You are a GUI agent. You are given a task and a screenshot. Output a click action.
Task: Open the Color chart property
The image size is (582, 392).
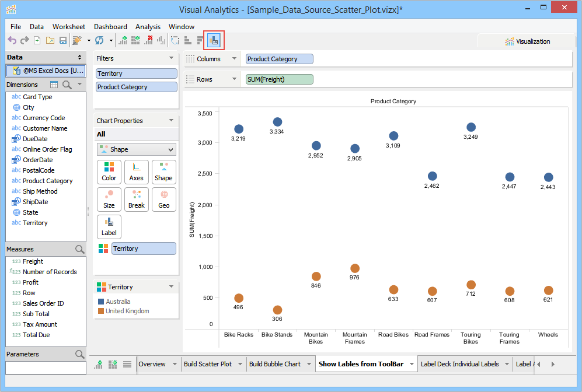109,172
